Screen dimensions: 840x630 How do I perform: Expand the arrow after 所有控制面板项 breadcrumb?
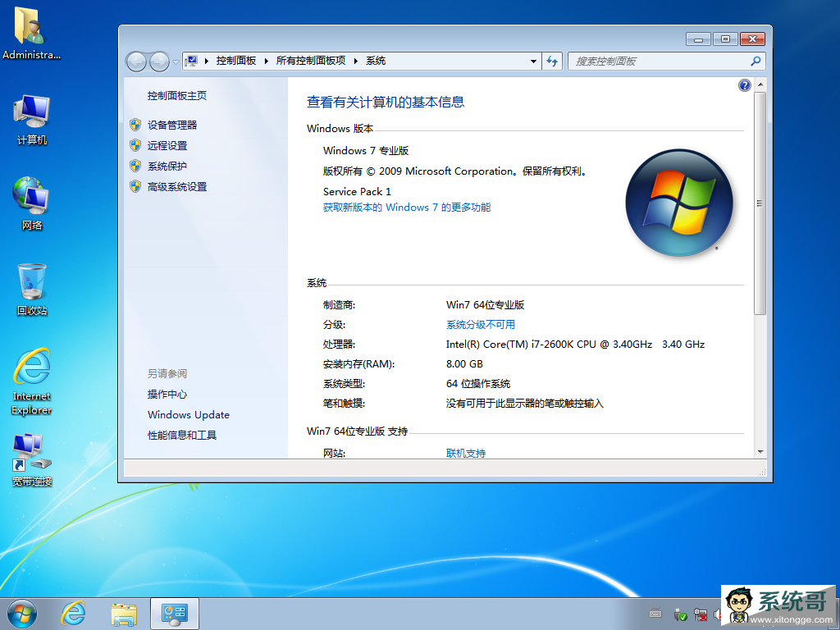(356, 61)
